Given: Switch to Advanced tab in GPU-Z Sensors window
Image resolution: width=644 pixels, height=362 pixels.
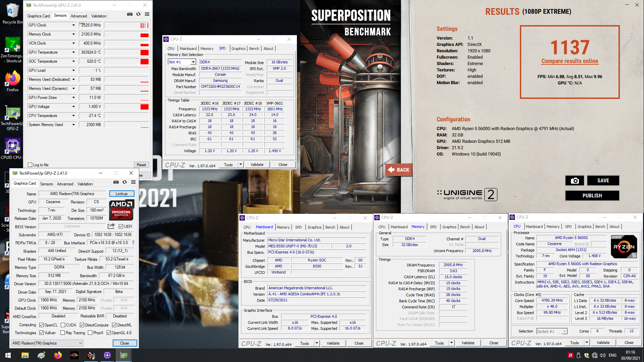Looking at the screenshot, I should click(x=79, y=16).
